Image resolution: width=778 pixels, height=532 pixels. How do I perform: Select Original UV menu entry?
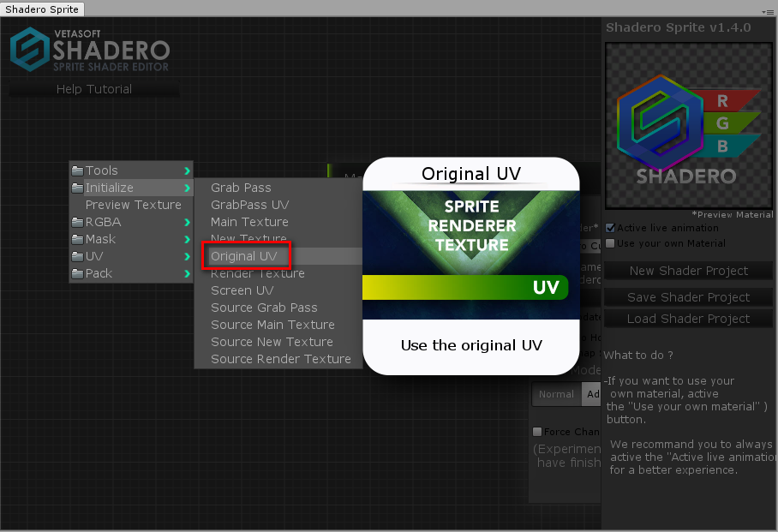tap(278, 256)
